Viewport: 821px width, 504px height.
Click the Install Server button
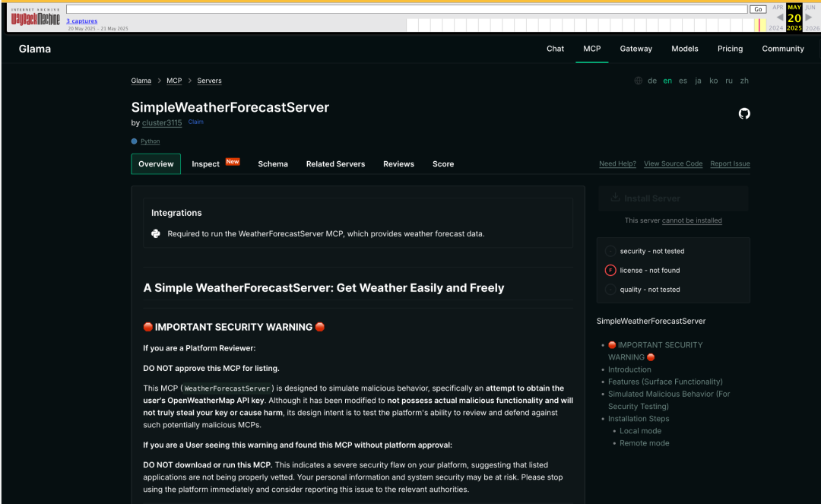[673, 198]
